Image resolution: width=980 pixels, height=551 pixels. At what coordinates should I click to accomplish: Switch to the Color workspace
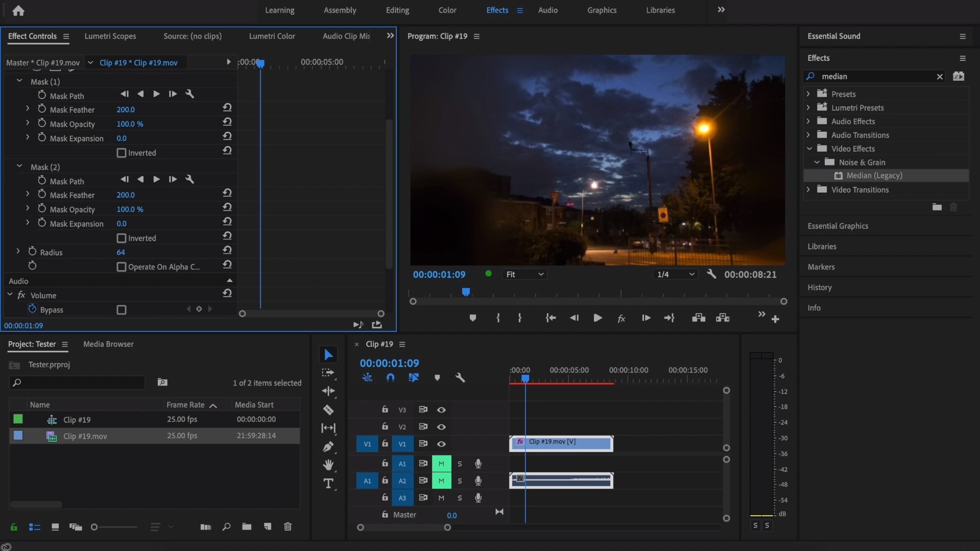tap(447, 10)
